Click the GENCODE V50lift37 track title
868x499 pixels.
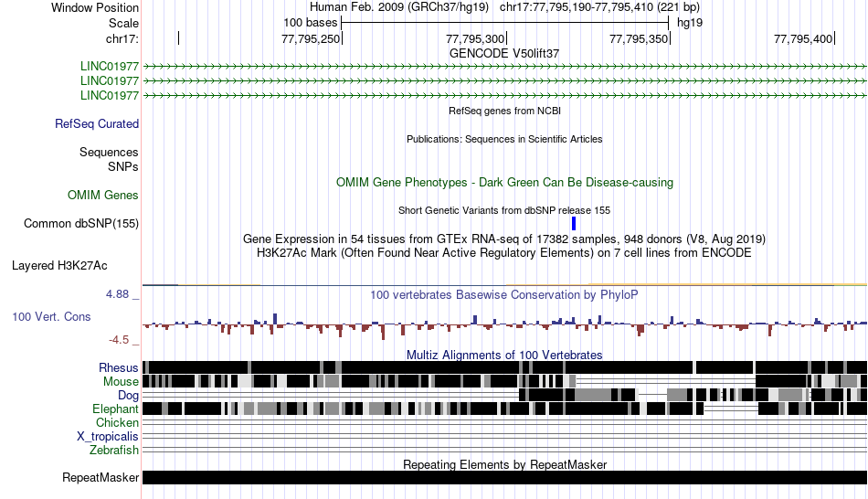tap(504, 54)
